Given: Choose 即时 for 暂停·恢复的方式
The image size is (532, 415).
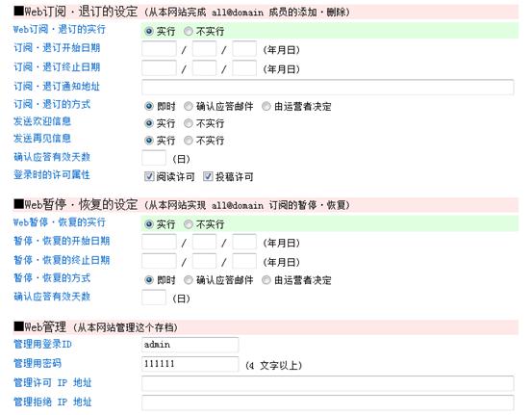Looking at the screenshot, I should pyautogui.click(x=149, y=280).
